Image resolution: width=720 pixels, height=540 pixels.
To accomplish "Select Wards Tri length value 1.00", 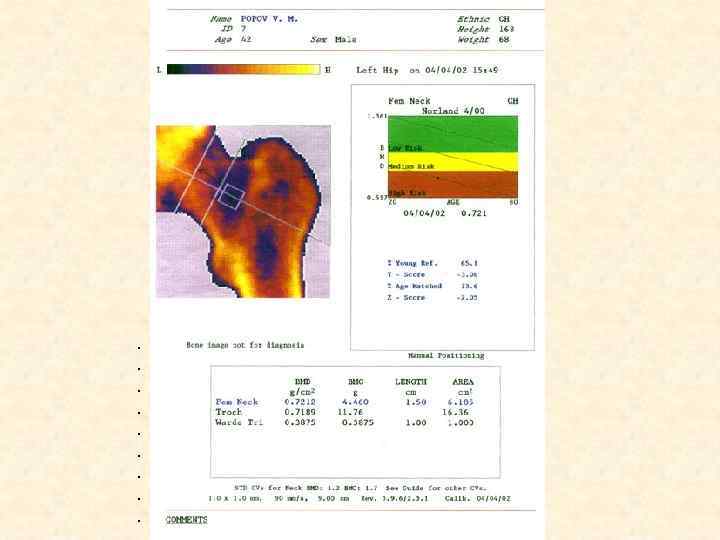I will [416, 422].
